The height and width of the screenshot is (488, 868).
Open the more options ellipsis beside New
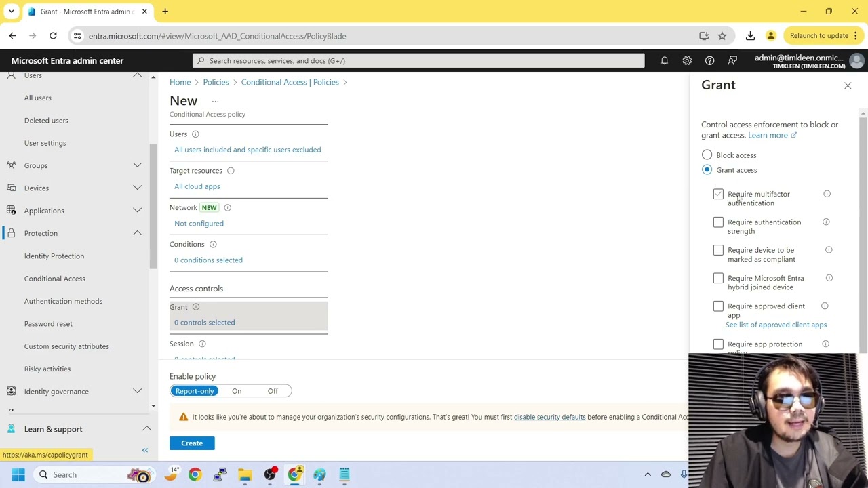(215, 102)
